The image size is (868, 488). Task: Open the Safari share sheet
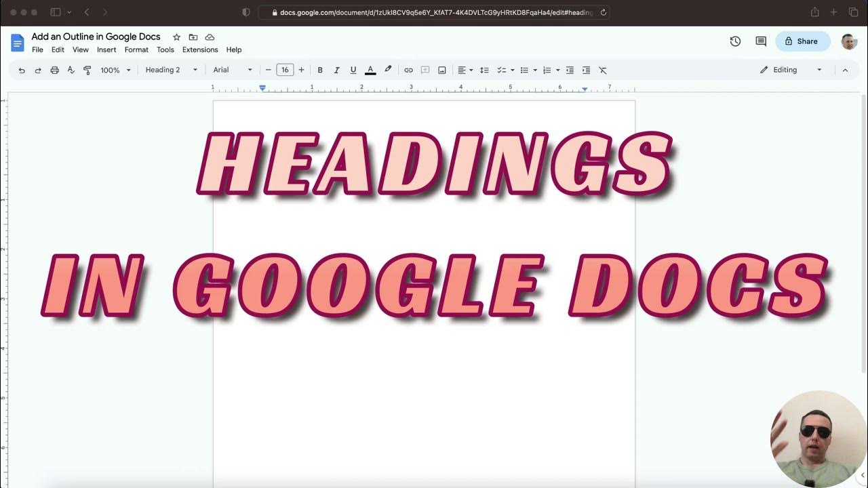pos(814,12)
